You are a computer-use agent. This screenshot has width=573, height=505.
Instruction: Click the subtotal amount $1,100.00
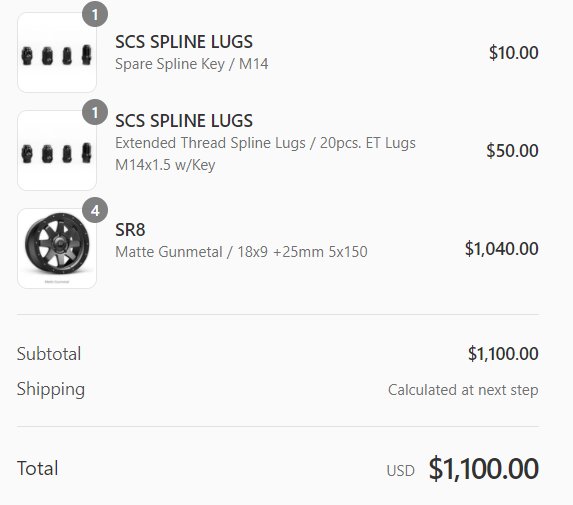(503, 354)
